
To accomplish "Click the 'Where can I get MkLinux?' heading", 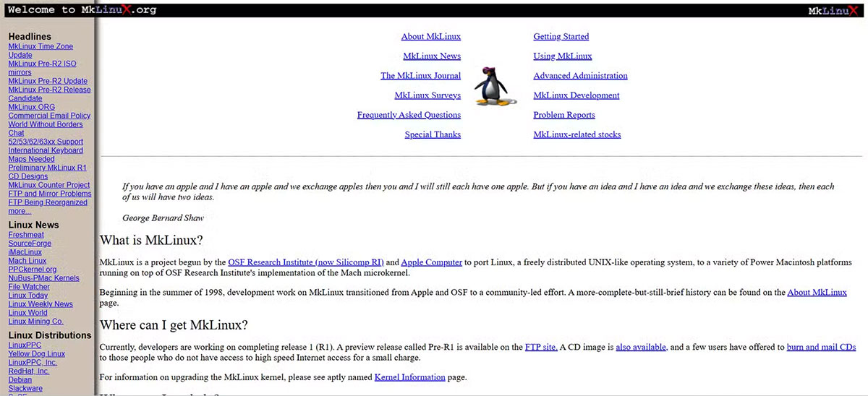I will coord(174,326).
